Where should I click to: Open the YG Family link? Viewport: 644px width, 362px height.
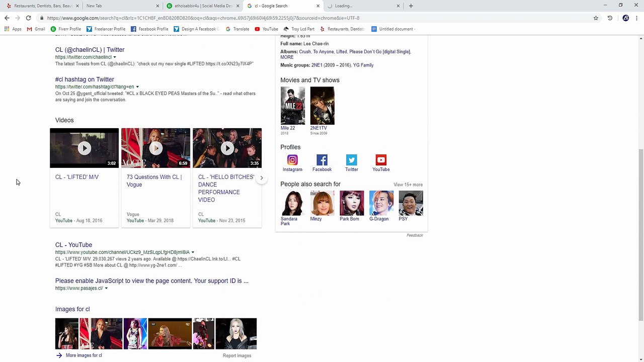coord(363,65)
